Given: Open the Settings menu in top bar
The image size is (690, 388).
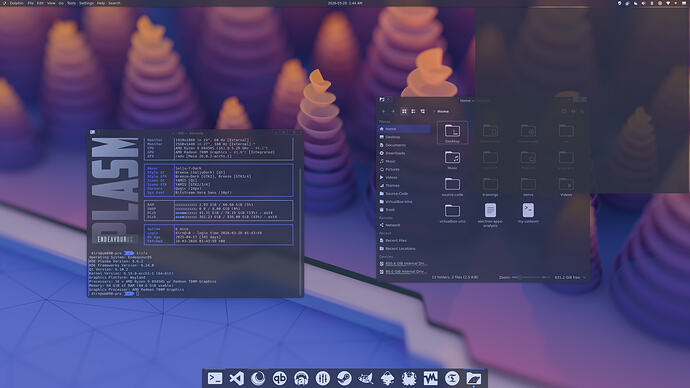Looking at the screenshot, I should coord(86,3).
